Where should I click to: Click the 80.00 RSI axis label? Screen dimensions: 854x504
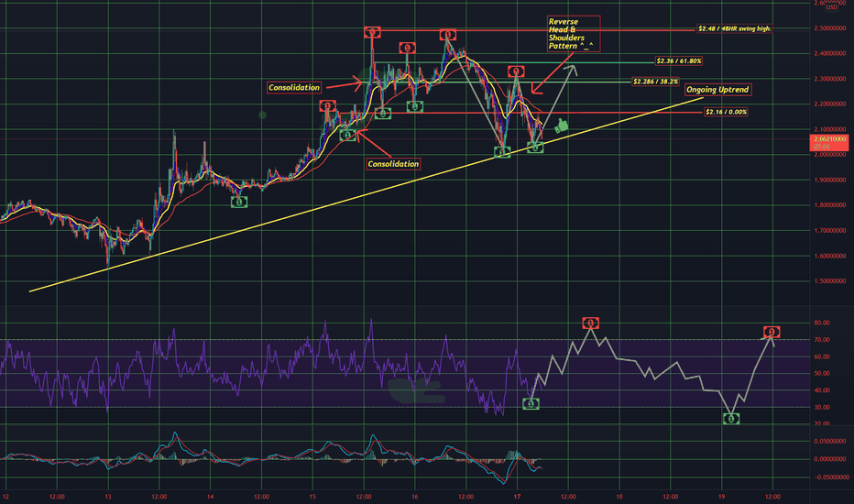point(822,323)
